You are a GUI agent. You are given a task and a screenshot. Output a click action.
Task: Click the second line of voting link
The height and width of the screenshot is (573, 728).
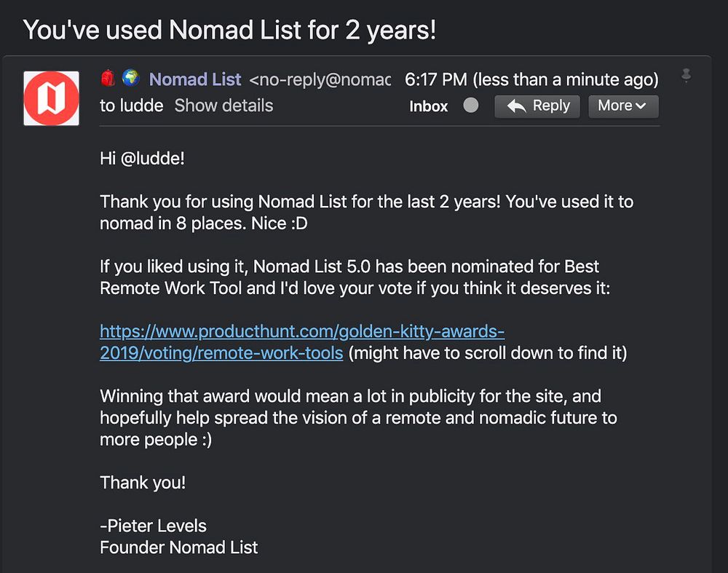[221, 353]
